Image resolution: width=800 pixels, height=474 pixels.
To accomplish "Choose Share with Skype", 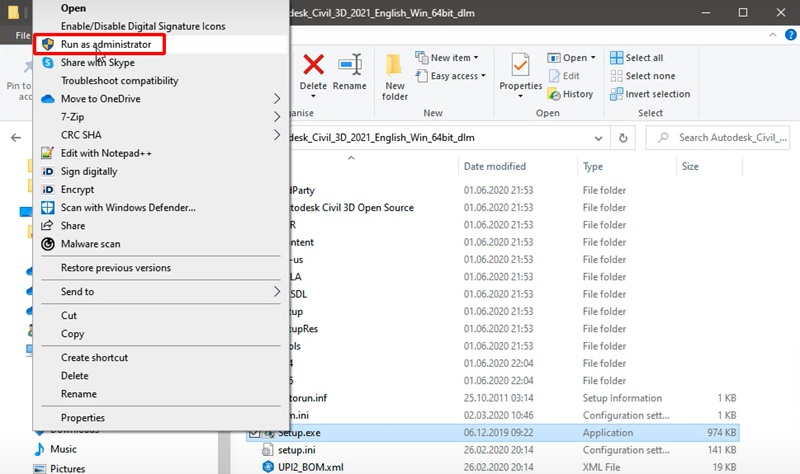I will tap(160, 62).
